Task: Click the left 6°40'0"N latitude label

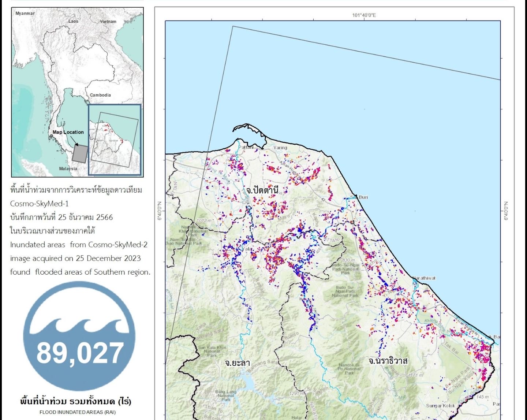Action: tap(160, 211)
